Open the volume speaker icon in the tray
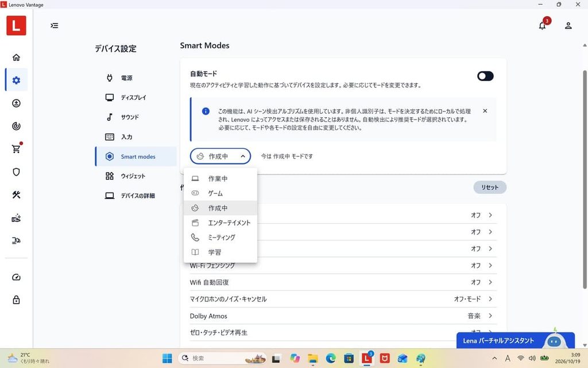588x368 pixels. pyautogui.click(x=532, y=358)
